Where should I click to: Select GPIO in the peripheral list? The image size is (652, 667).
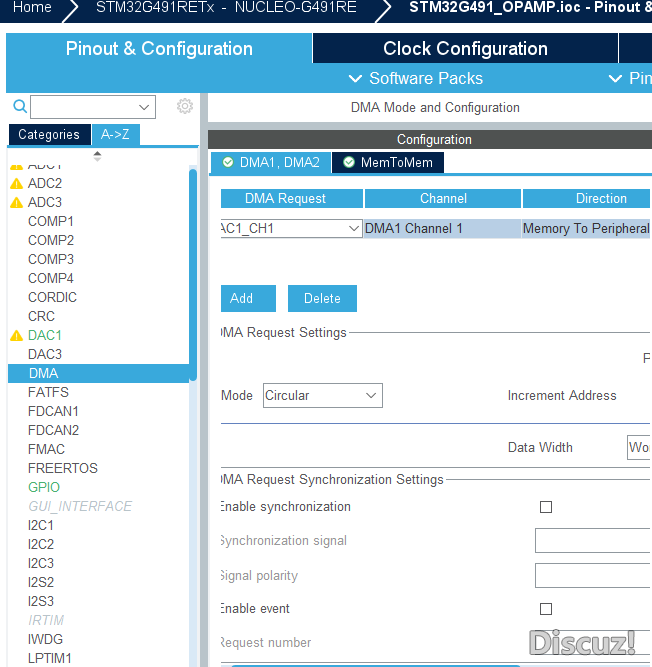44,487
